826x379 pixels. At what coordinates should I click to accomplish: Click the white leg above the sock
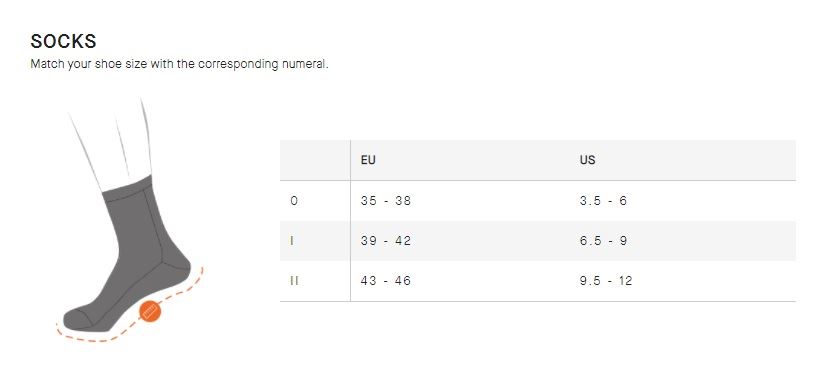pyautogui.click(x=113, y=142)
